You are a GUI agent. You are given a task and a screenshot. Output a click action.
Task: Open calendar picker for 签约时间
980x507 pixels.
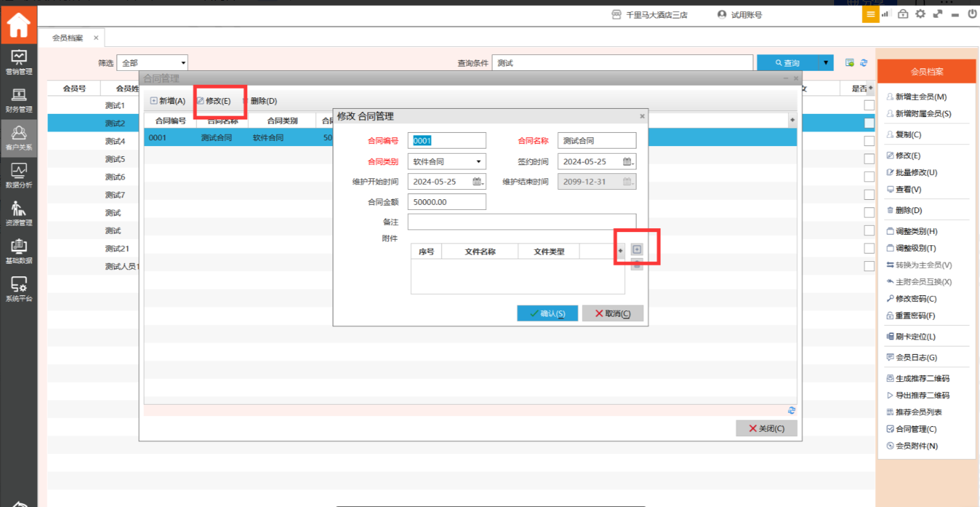point(627,162)
